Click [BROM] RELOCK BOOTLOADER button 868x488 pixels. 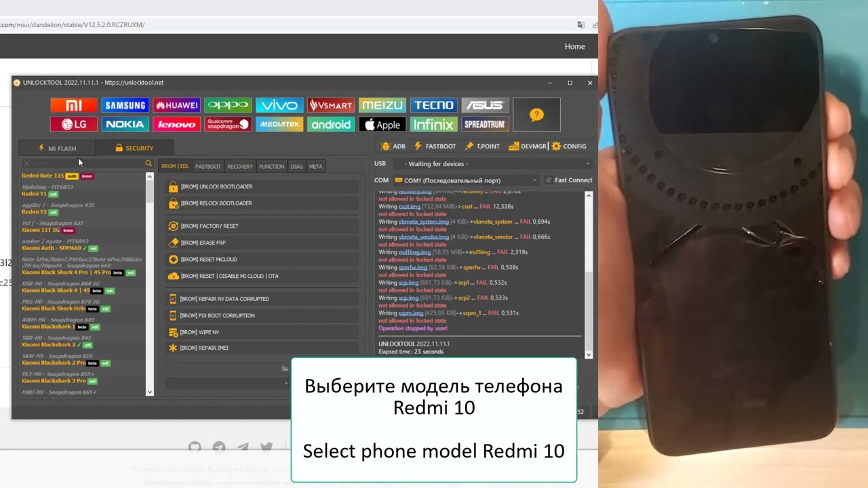click(x=262, y=203)
